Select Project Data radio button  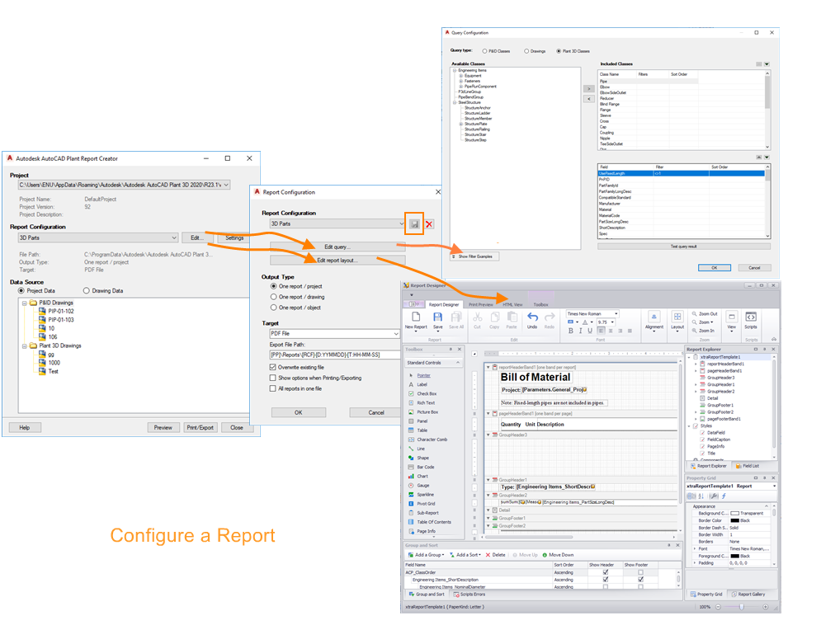[21, 290]
